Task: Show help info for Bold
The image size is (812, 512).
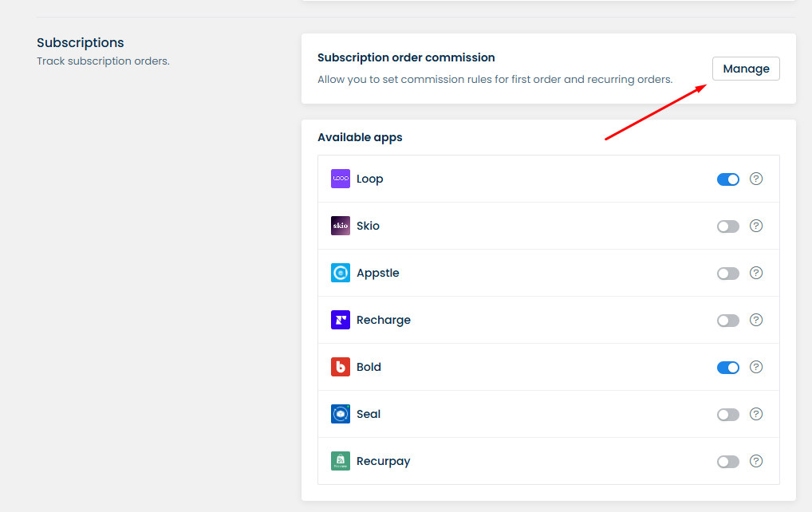Action: pyautogui.click(x=757, y=367)
